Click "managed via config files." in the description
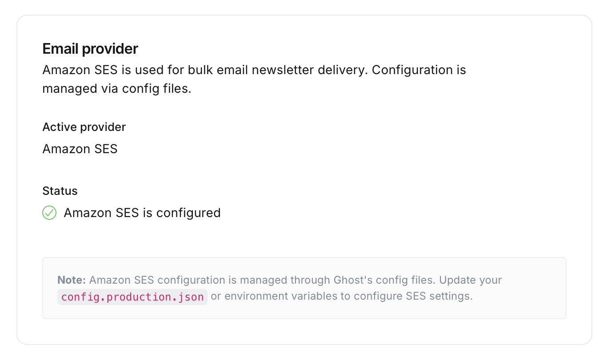Viewport: 615px width, 364px height. pos(117,89)
